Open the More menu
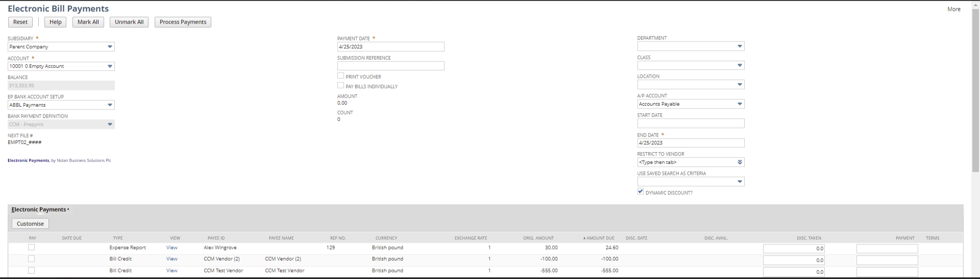Viewport: 980px width, 279px height. point(953,9)
